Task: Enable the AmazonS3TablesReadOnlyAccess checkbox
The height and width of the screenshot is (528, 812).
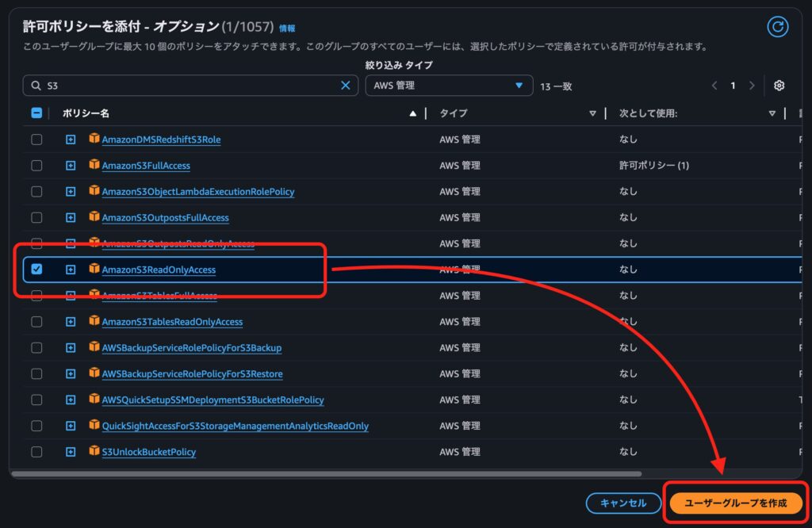Action: point(36,321)
